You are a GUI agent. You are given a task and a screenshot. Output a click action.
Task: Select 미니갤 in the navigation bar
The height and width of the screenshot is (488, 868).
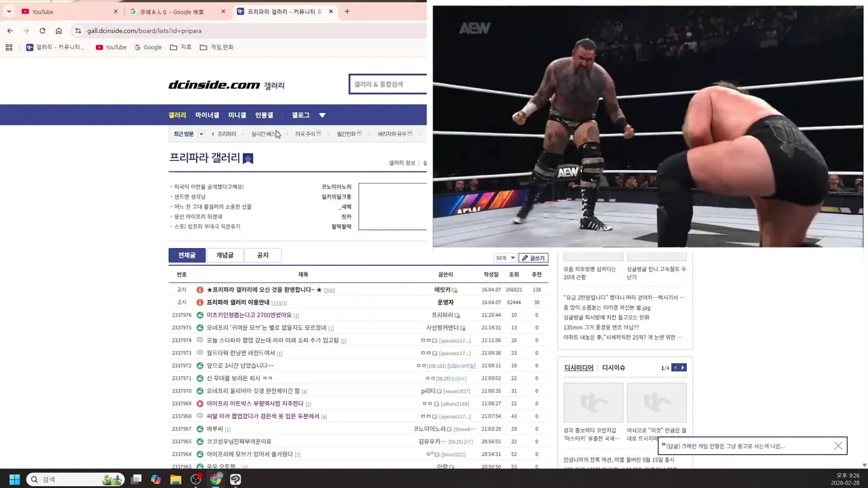coord(237,115)
